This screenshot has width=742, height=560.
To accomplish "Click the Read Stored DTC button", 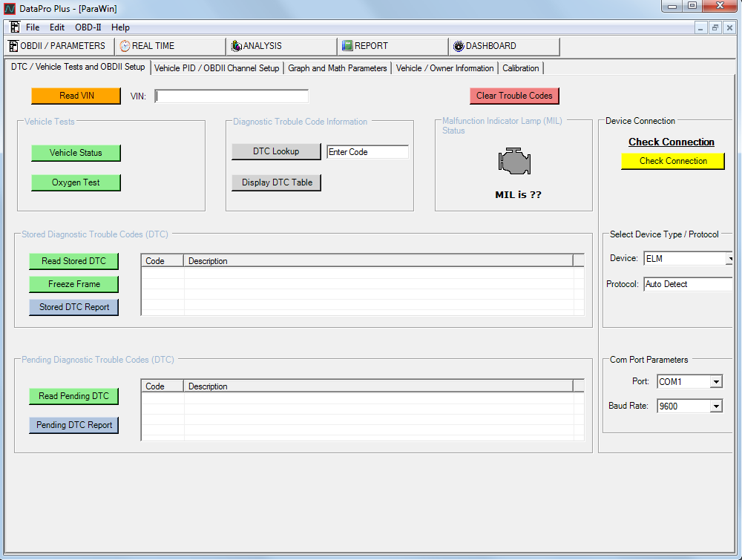I will click(73, 261).
